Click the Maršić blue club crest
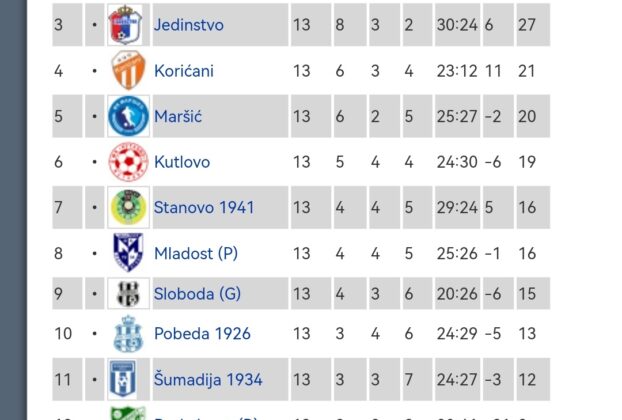Screen dimensions: 622x420 click(x=128, y=117)
